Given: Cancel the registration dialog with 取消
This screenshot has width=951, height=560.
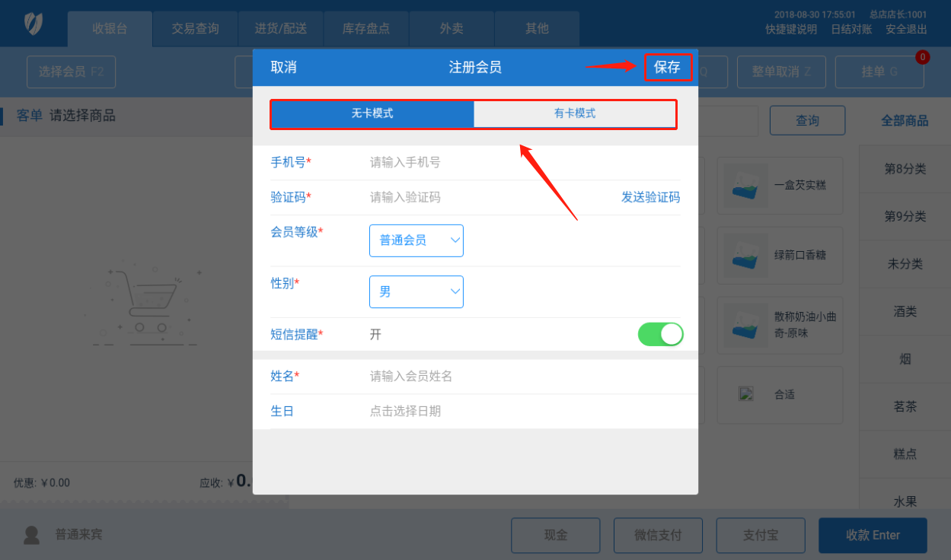Looking at the screenshot, I should tap(283, 67).
